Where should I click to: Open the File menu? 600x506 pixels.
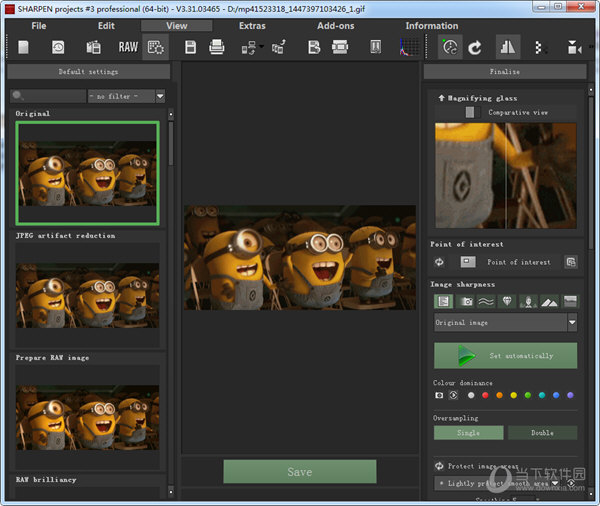click(x=39, y=26)
